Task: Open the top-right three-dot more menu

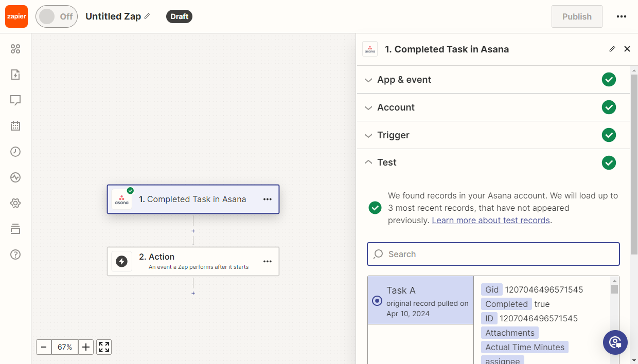Action: tap(622, 16)
